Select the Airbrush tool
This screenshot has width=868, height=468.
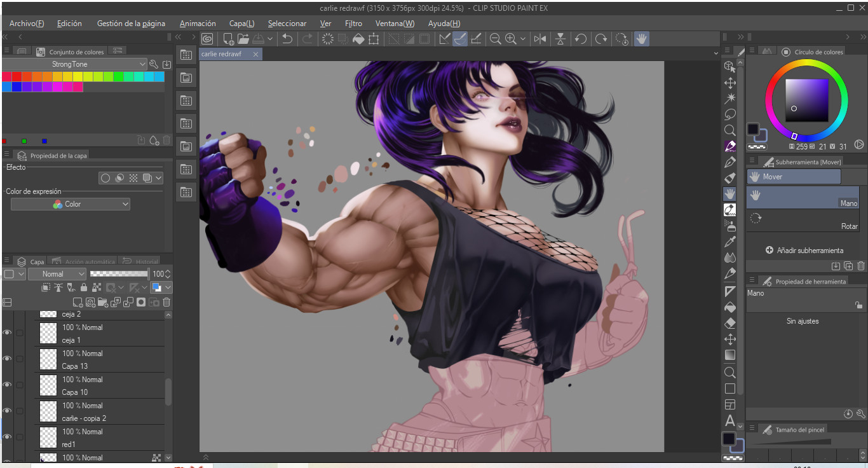pos(730,226)
